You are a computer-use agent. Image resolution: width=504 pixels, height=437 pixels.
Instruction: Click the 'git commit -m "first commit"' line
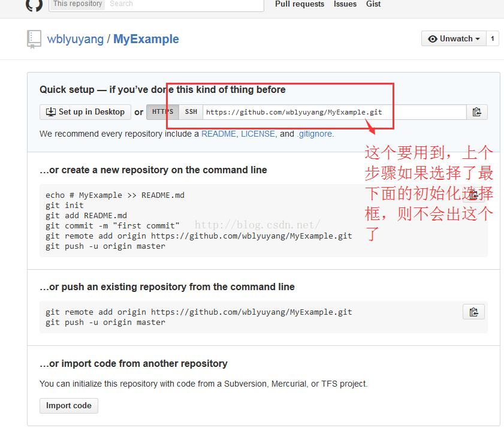pos(112,226)
